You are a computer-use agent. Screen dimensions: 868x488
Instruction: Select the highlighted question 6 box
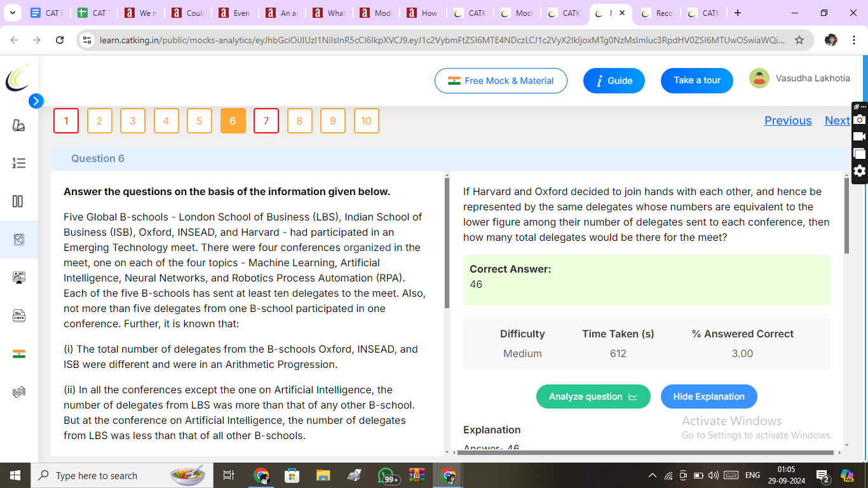233,121
